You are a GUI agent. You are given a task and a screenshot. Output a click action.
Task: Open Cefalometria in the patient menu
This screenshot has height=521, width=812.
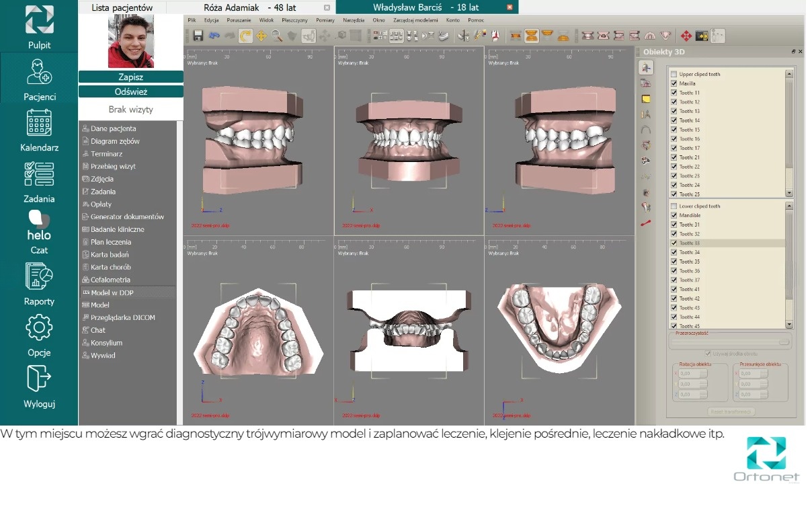110,280
